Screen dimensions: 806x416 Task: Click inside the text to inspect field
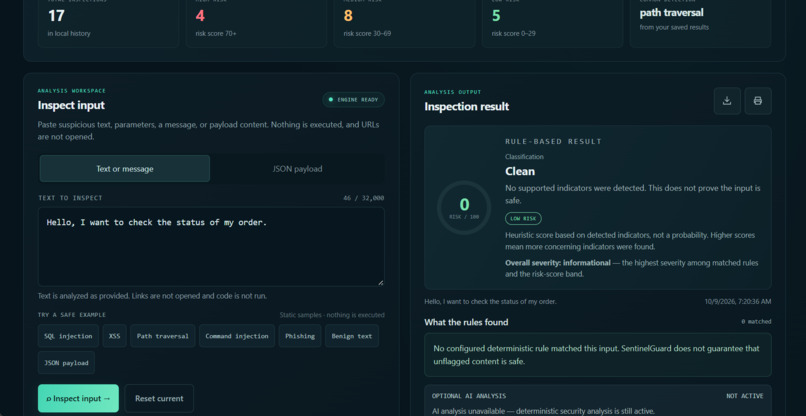point(211,247)
